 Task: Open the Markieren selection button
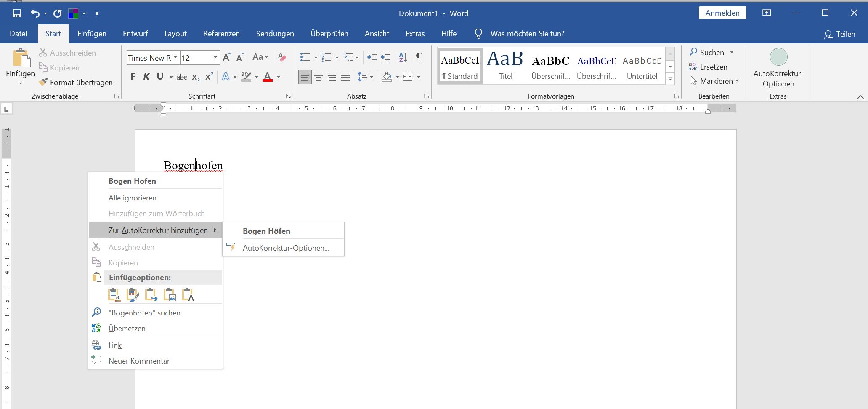point(714,81)
